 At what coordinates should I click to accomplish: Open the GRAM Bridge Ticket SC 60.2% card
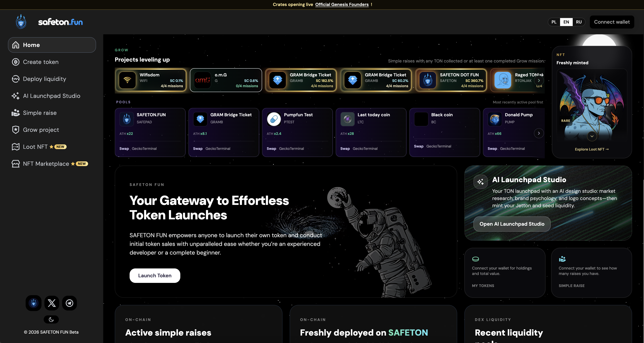(x=376, y=80)
